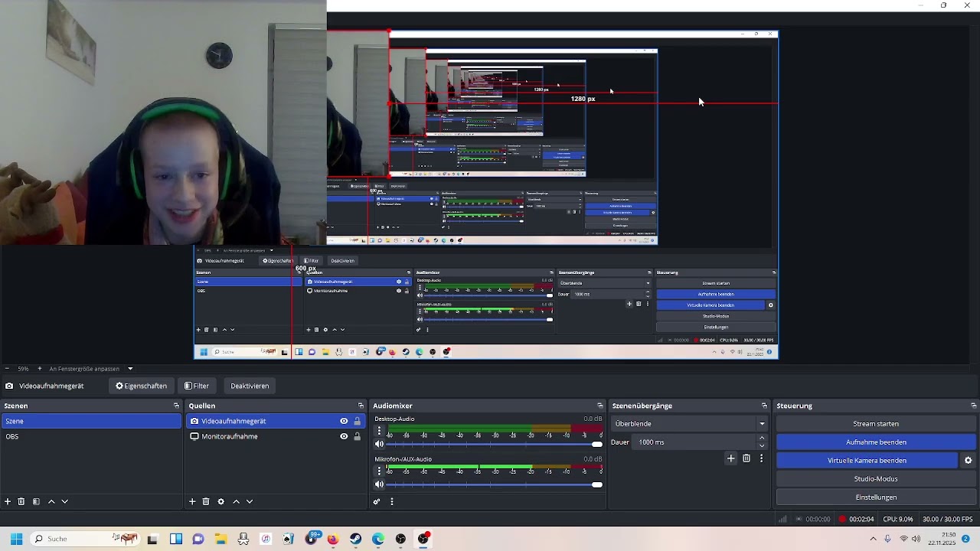Open File Explorer folder in taskbar

click(220, 539)
